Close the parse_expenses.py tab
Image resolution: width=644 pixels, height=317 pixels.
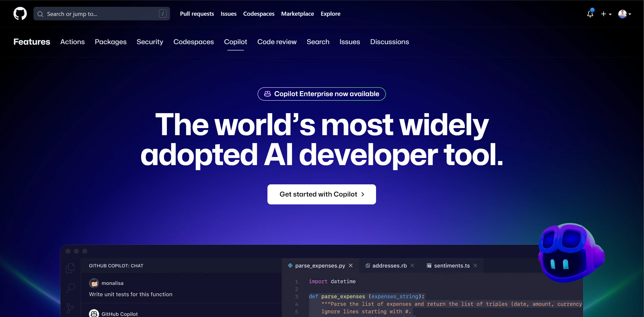tap(351, 266)
